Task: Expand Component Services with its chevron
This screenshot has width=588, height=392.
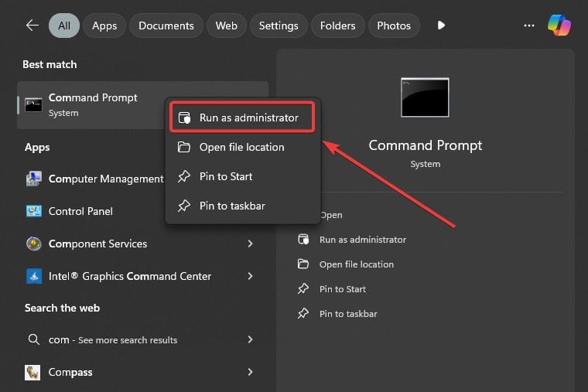Action: coord(250,244)
